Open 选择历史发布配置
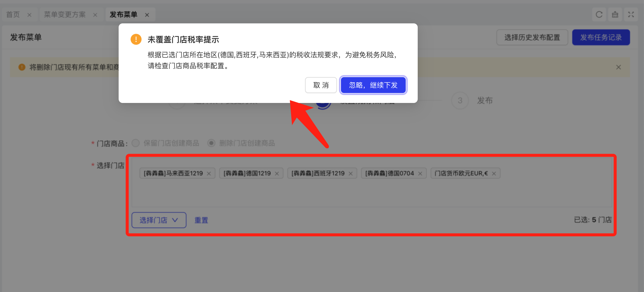 tap(532, 38)
